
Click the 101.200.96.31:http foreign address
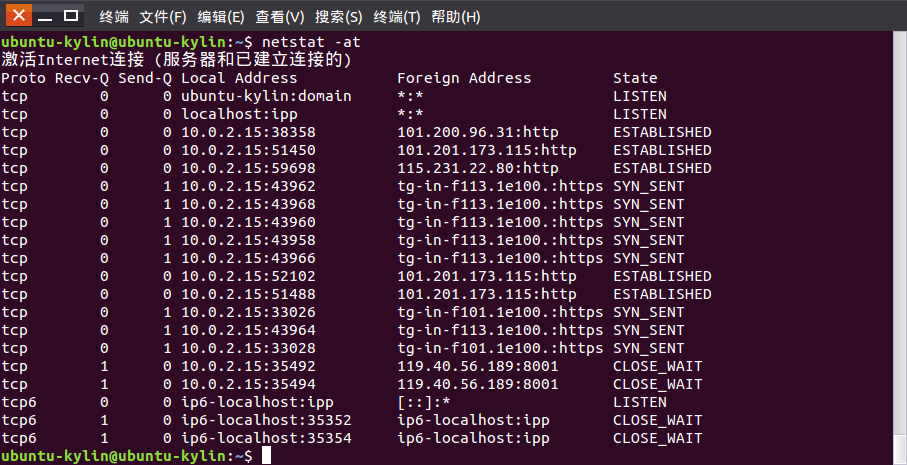[x=478, y=132]
